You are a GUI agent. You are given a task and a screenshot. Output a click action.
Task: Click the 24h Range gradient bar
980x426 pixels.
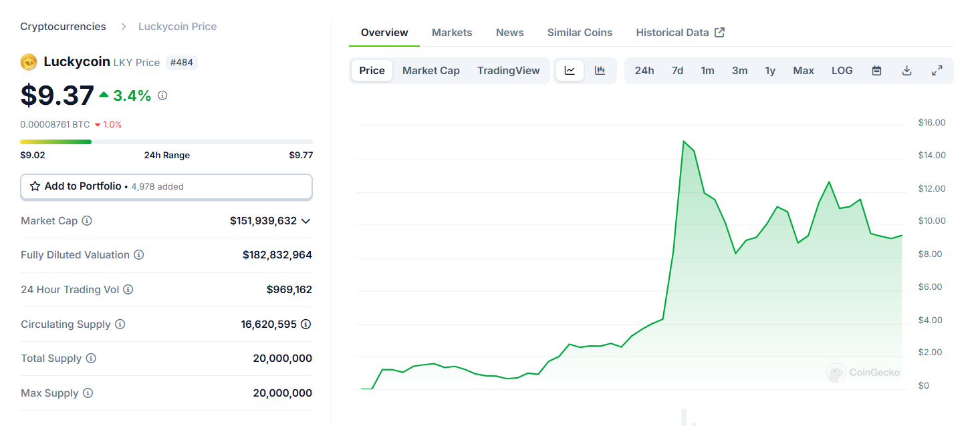166,142
